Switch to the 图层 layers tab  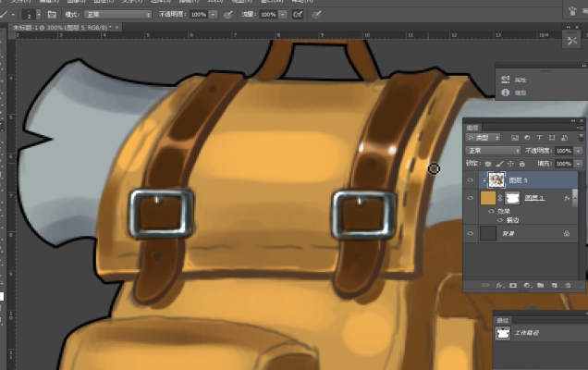click(x=472, y=128)
